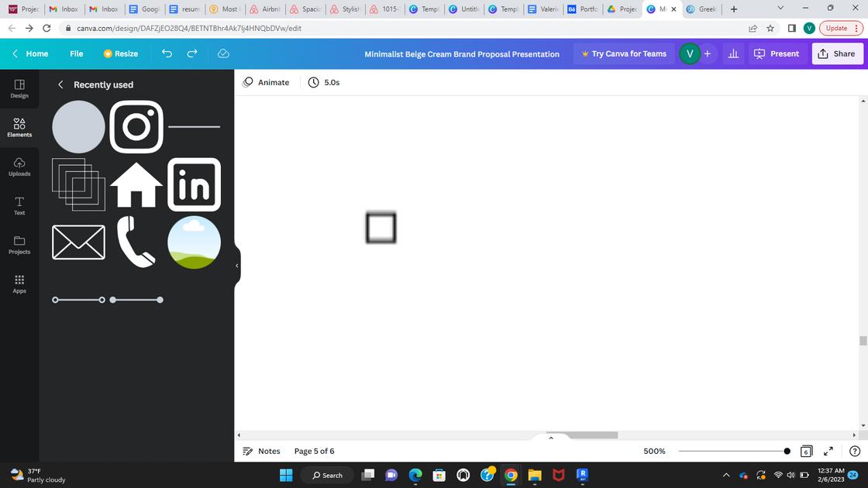The height and width of the screenshot is (488, 868).
Task: Click the vertical canvas scrollbar thumb
Action: pos(863,340)
